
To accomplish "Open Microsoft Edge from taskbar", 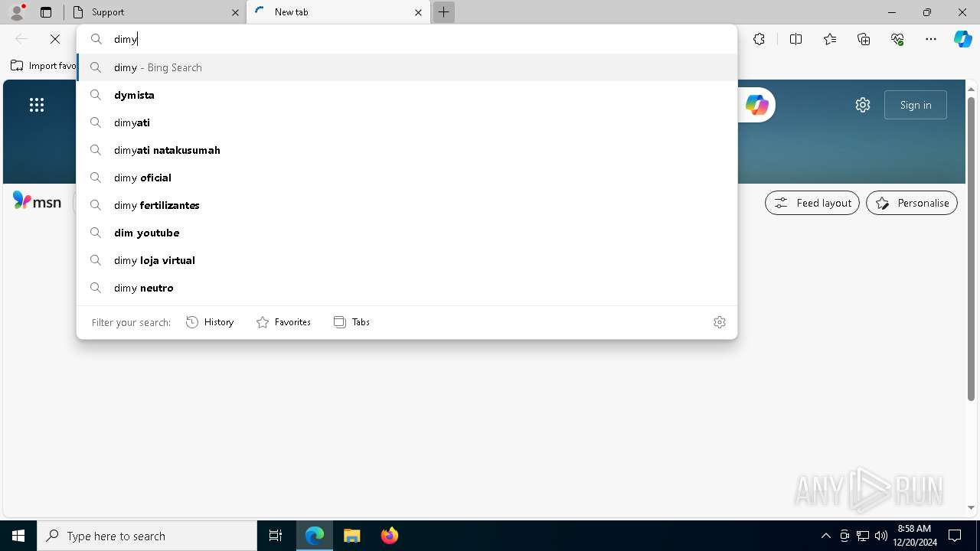I will pyautogui.click(x=315, y=536).
